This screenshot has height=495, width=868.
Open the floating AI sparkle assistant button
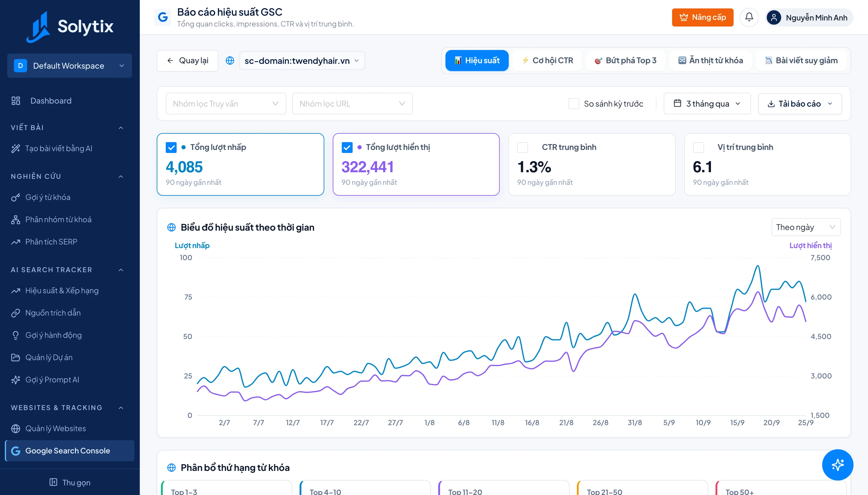coord(837,465)
